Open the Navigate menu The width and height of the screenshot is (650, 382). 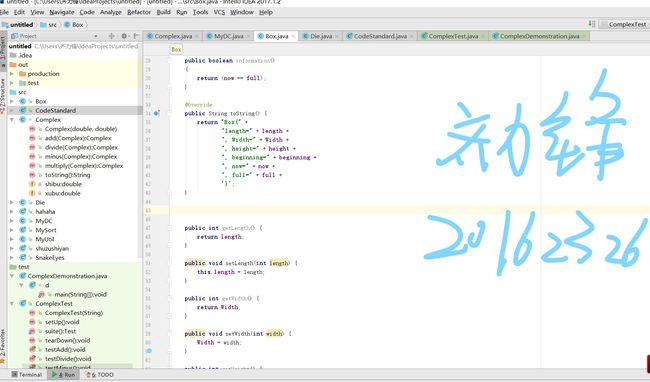pyautogui.click(x=62, y=12)
